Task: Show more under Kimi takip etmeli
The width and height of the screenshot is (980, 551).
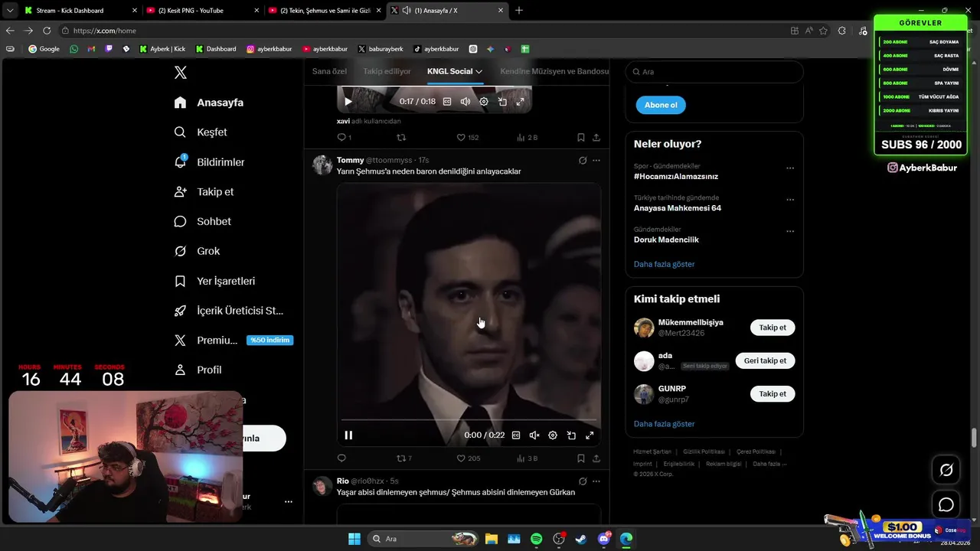Action: [x=665, y=424]
